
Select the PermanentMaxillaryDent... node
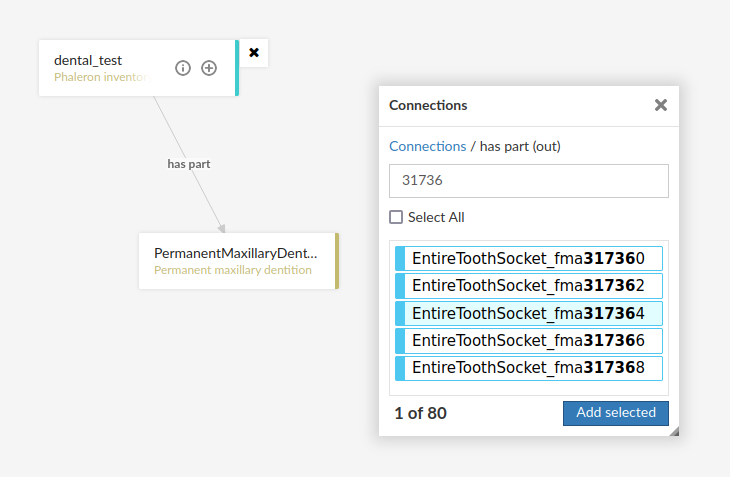(239, 261)
